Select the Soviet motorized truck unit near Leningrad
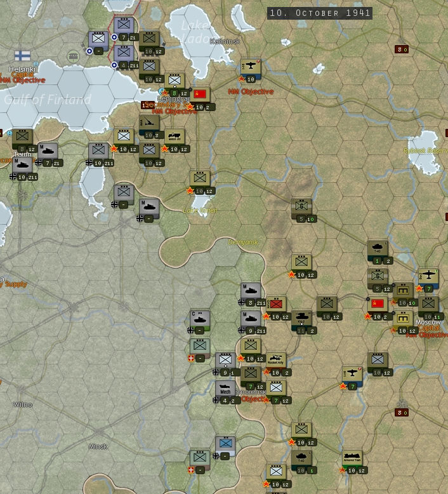Viewport: 448px width, 494px height. click(x=175, y=137)
